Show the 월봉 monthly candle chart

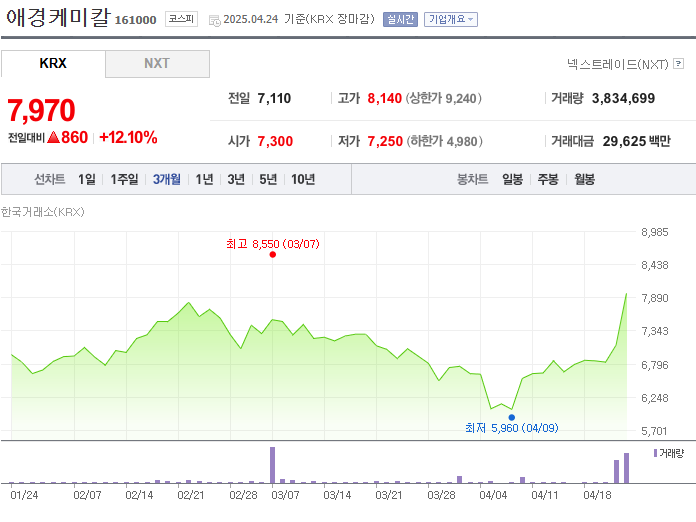point(584,179)
